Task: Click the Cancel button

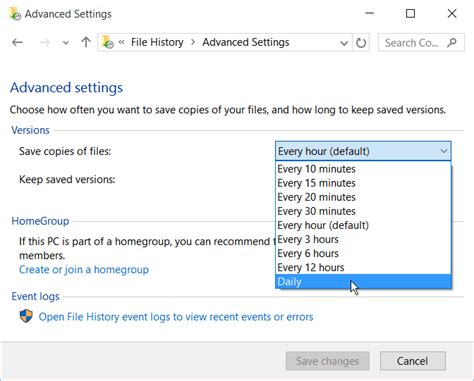Action: (413, 361)
